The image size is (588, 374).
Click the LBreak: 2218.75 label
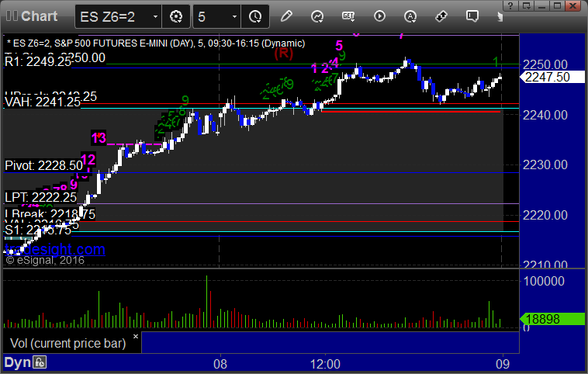pyautogui.click(x=50, y=214)
